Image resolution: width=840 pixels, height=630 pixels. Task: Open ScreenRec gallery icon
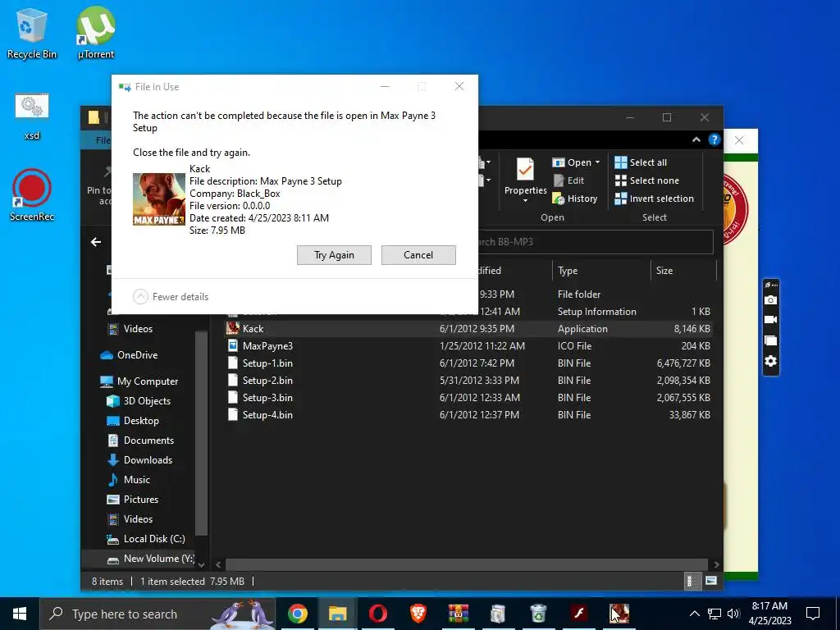pyautogui.click(x=770, y=340)
